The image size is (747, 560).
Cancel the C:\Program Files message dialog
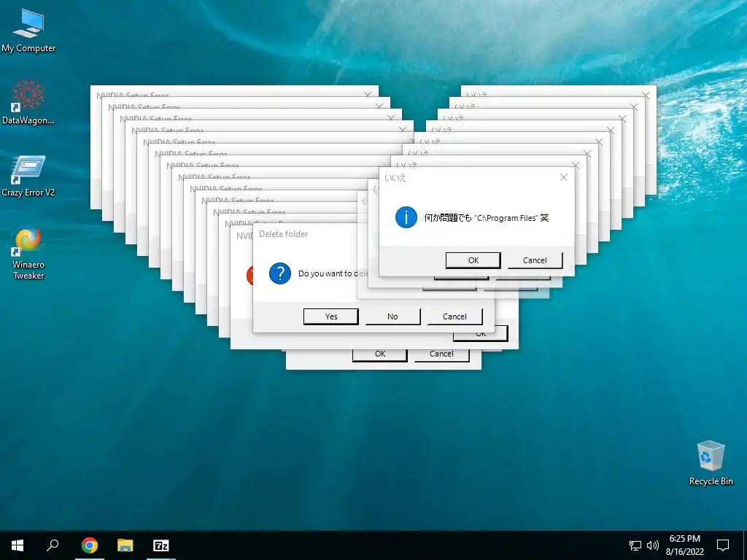tap(535, 260)
